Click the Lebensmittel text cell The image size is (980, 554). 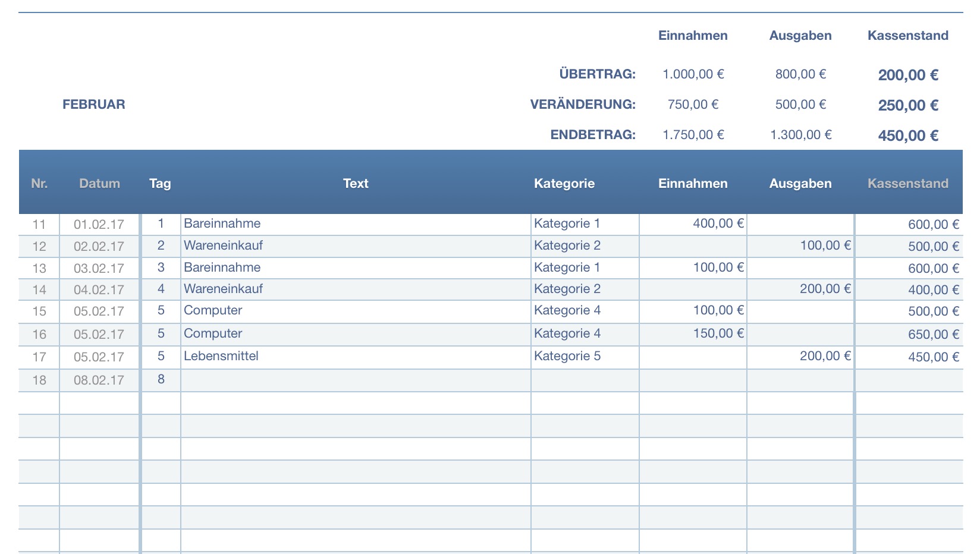click(221, 356)
